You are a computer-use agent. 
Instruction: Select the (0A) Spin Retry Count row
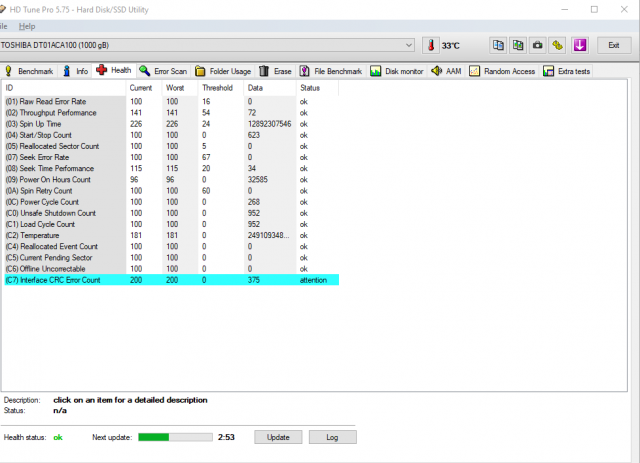171,191
